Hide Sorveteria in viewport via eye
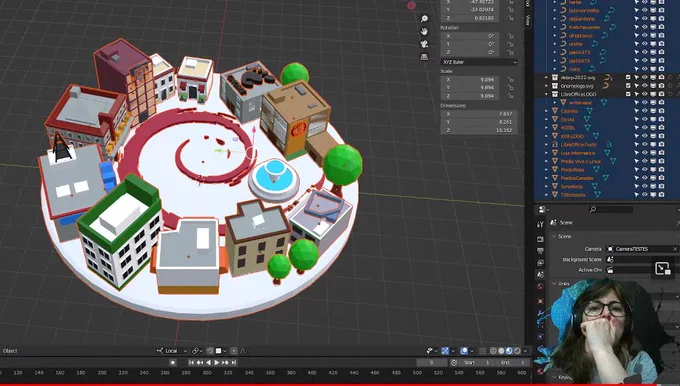This screenshot has height=386, width=680. pyautogui.click(x=644, y=186)
